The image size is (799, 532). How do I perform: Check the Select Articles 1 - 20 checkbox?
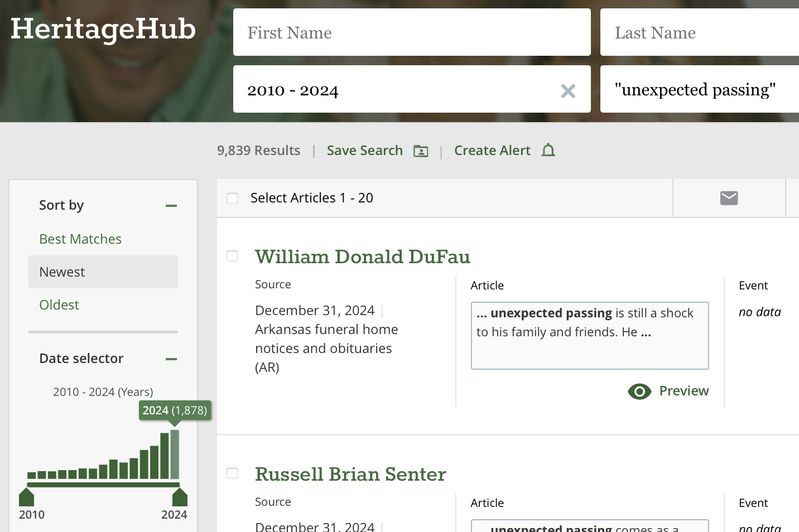(233, 198)
